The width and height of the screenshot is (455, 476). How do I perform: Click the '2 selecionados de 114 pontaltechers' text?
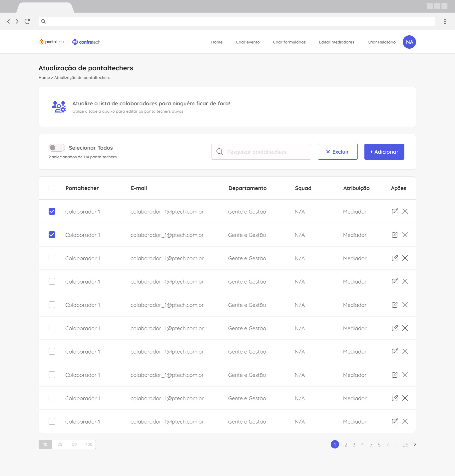point(83,157)
